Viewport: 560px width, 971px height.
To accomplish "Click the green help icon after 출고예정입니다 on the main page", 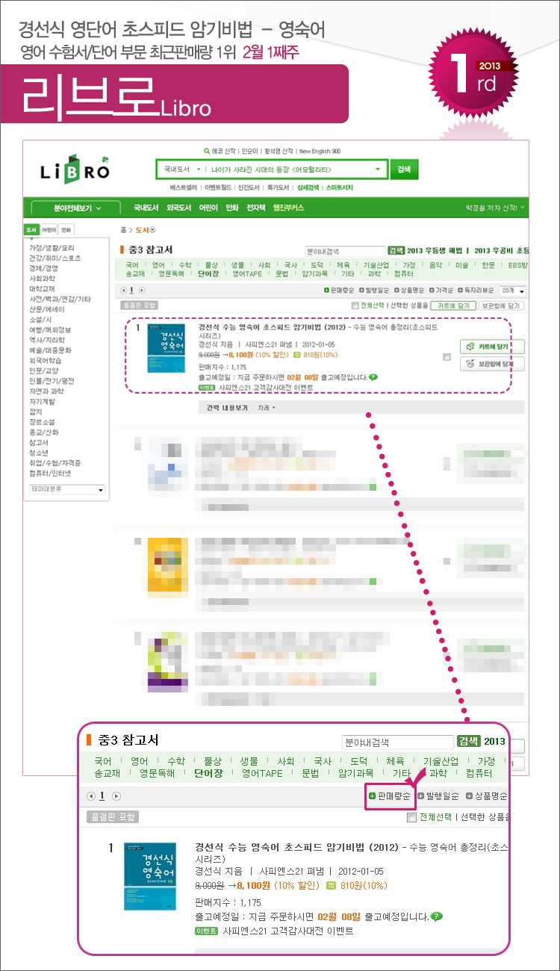I will [x=373, y=377].
